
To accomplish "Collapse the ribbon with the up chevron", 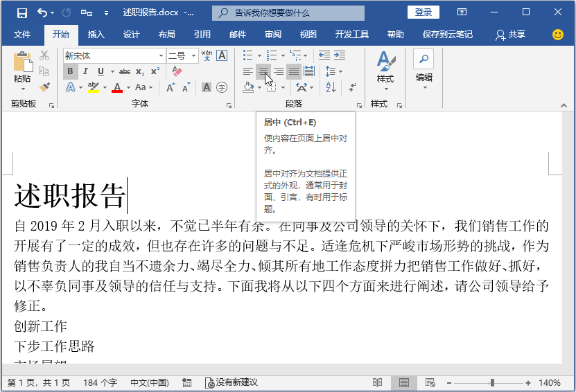I will coord(564,106).
